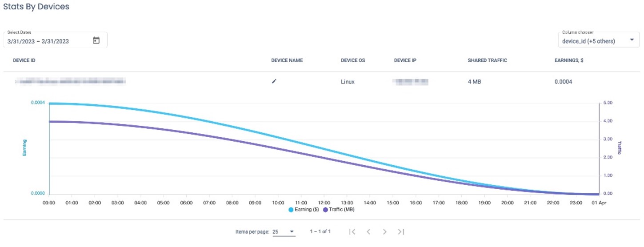Go to next page of results
The height and width of the screenshot is (247, 644).
click(x=384, y=231)
